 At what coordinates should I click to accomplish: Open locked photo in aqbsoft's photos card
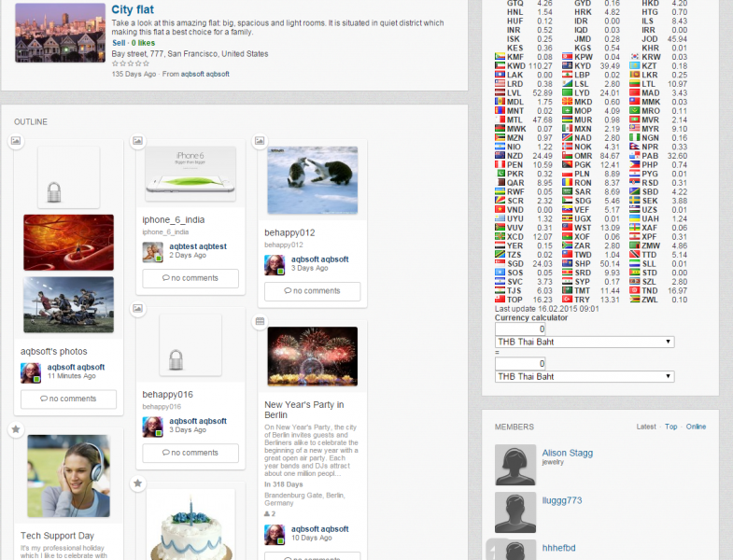click(x=69, y=177)
